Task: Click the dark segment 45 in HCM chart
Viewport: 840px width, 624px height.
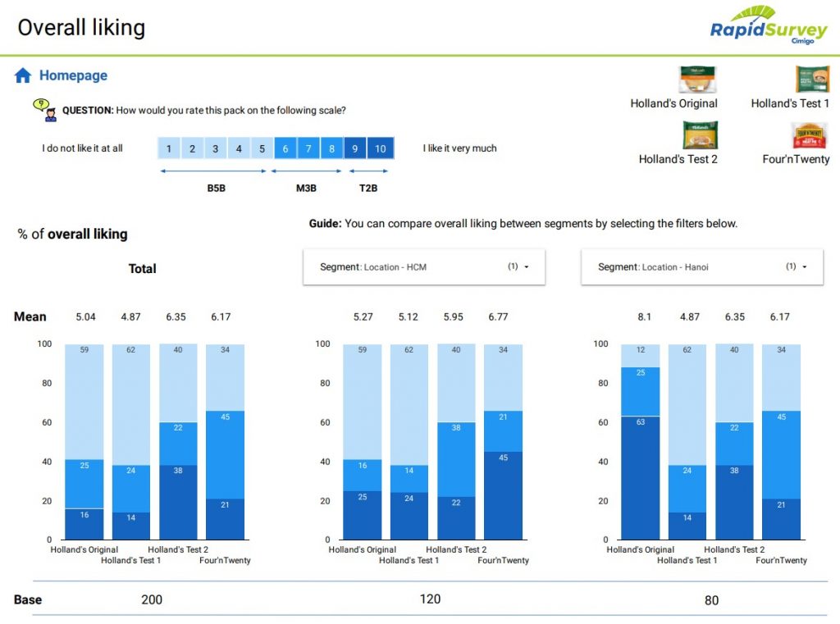Action: [x=503, y=495]
